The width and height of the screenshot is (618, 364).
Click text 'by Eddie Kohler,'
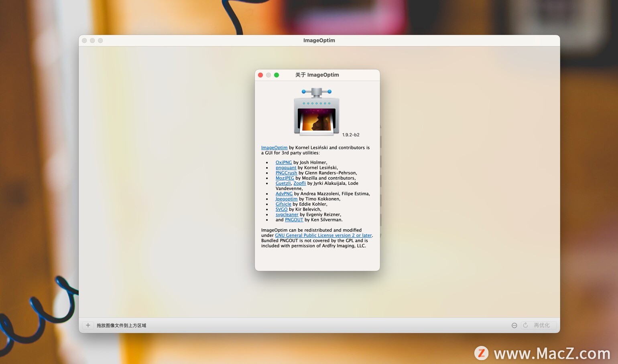tap(310, 204)
